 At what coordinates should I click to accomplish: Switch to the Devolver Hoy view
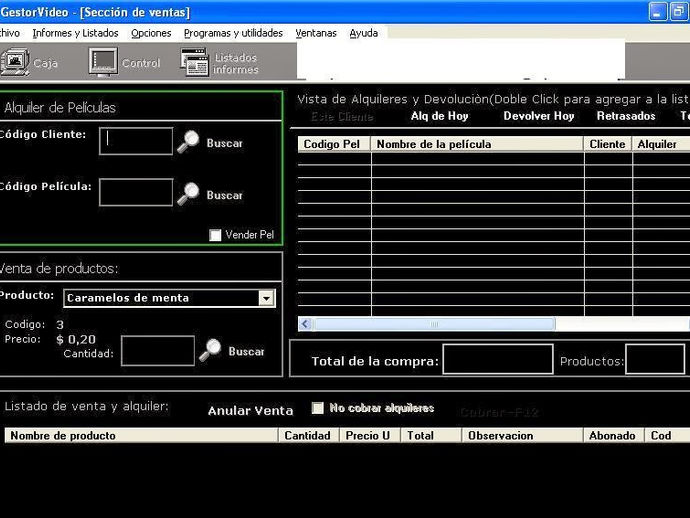click(539, 116)
